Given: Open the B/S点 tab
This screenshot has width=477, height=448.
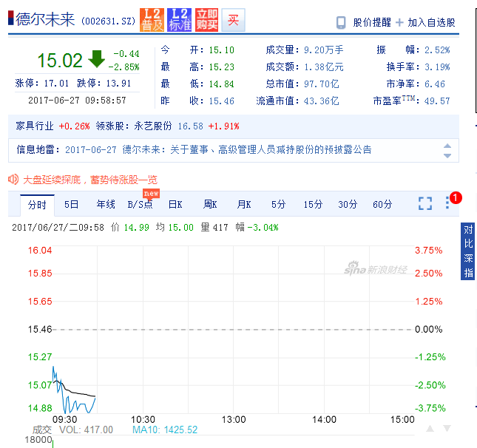Looking at the screenshot, I should [x=141, y=204].
